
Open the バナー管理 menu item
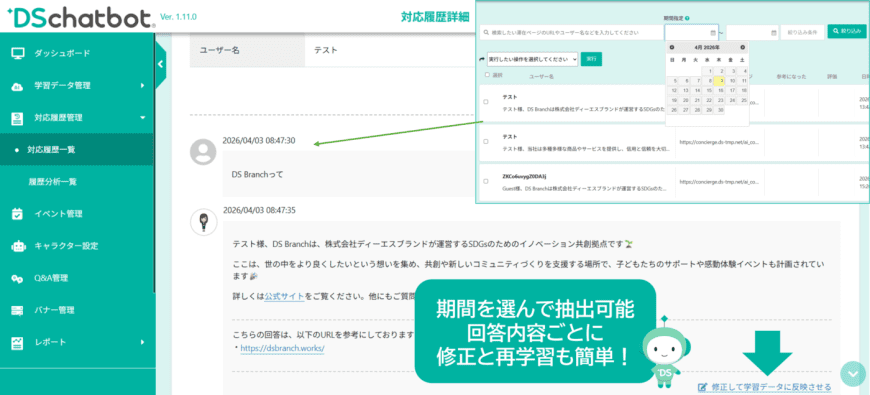pos(77,310)
